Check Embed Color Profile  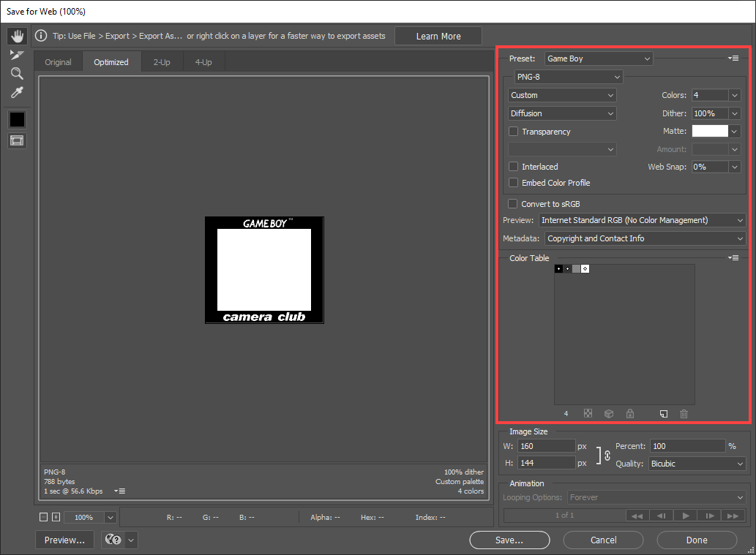[x=514, y=183]
